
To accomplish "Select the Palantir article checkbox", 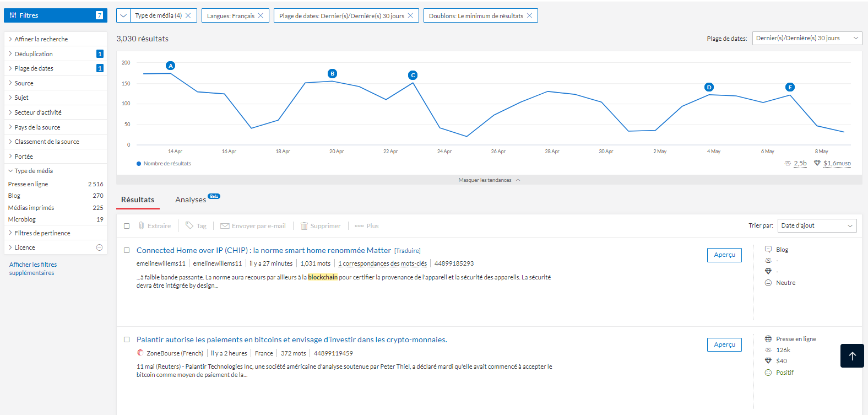I will pos(127,339).
